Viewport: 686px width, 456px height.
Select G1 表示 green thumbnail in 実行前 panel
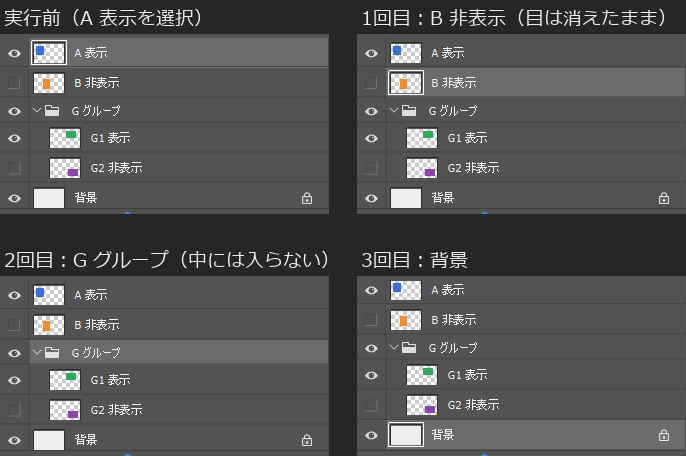click(65, 138)
